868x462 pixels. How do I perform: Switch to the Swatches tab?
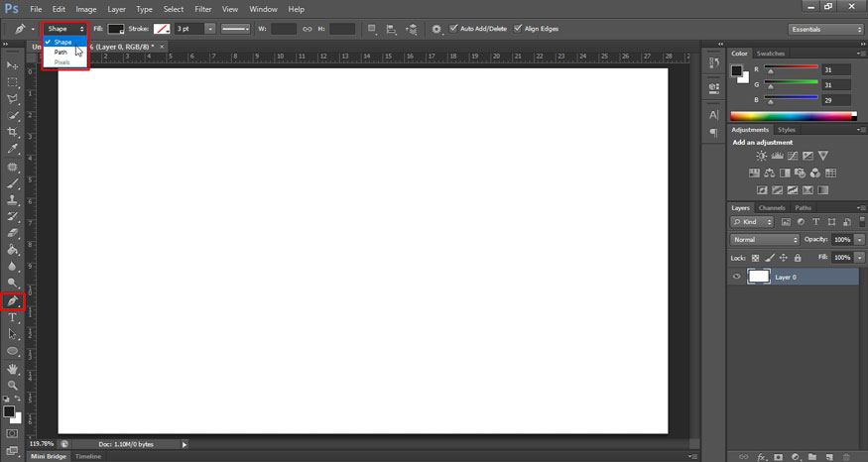point(770,54)
